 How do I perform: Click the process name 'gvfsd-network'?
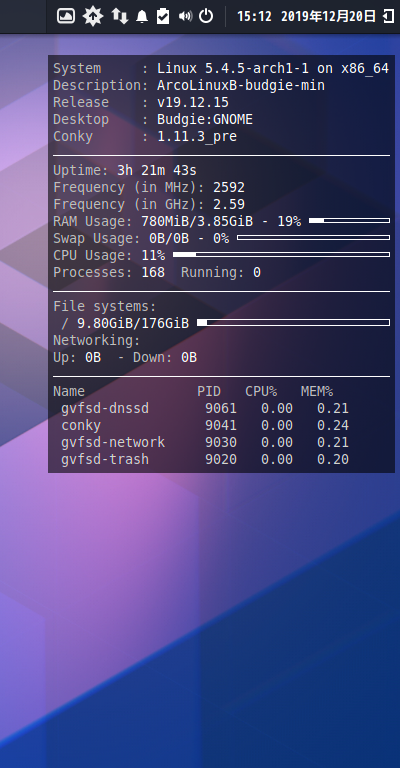pos(113,442)
